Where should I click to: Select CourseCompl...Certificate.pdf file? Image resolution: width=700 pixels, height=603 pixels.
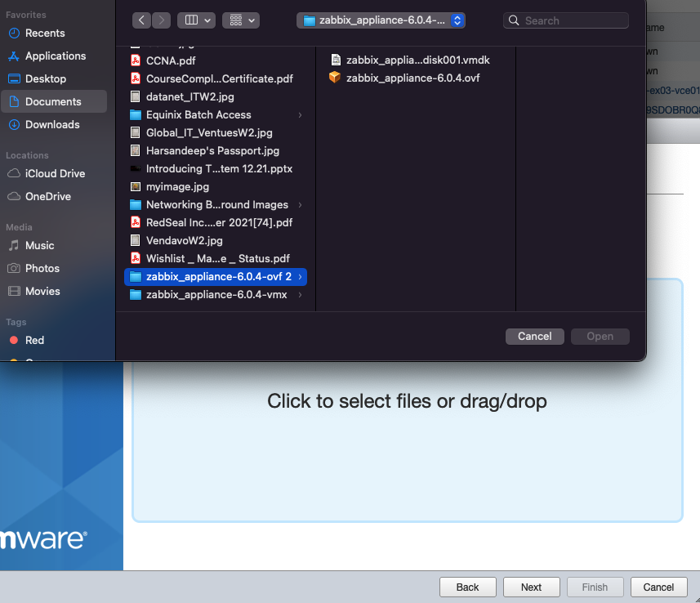tap(216, 78)
